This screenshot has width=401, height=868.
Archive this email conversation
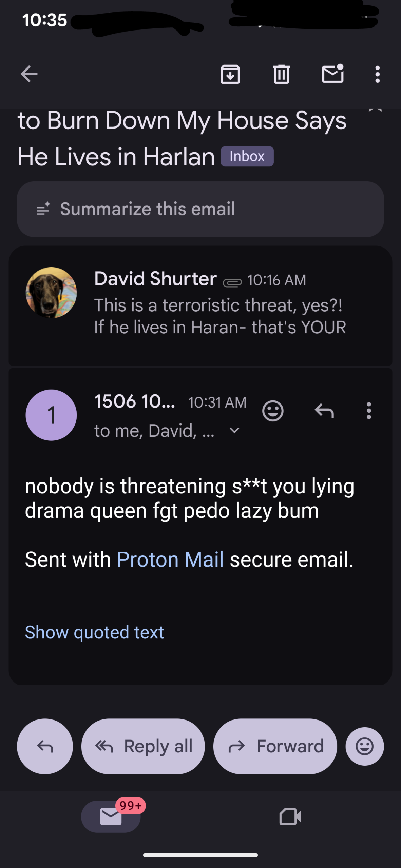click(x=230, y=74)
